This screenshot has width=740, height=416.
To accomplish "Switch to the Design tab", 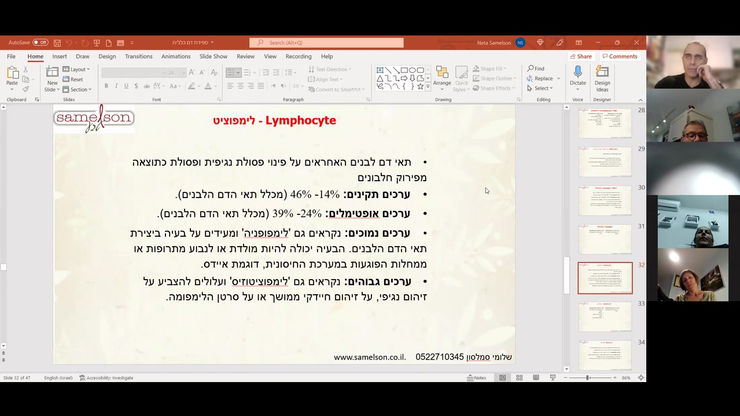I will point(107,56).
